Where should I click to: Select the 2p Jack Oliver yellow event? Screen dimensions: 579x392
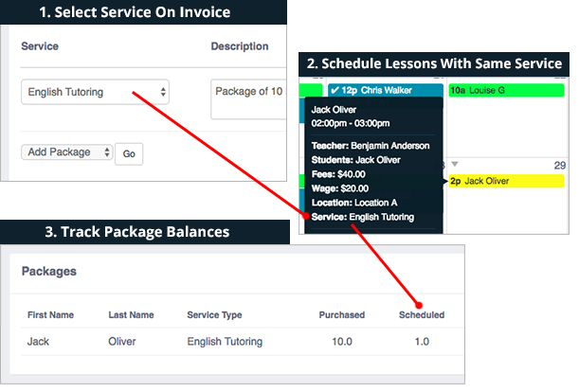tap(506, 181)
